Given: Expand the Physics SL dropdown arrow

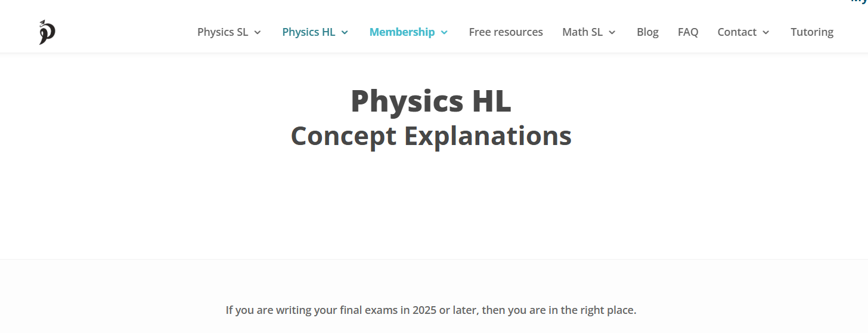Looking at the screenshot, I should tap(258, 32).
